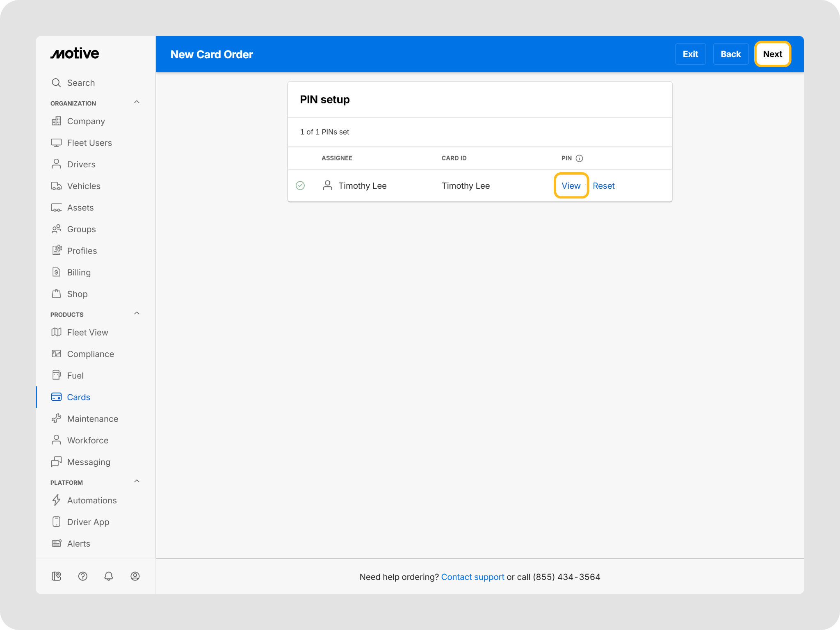Open the user account profile icon

[x=135, y=576]
